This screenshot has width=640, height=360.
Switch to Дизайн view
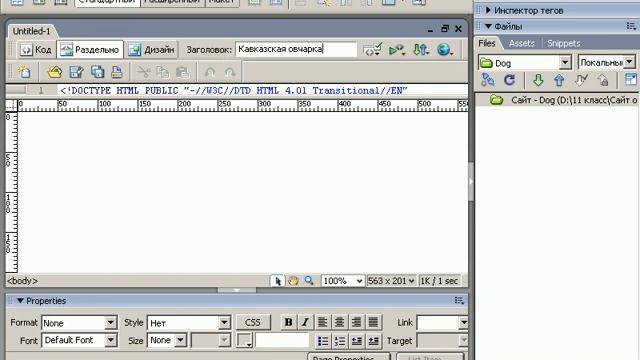(x=151, y=50)
